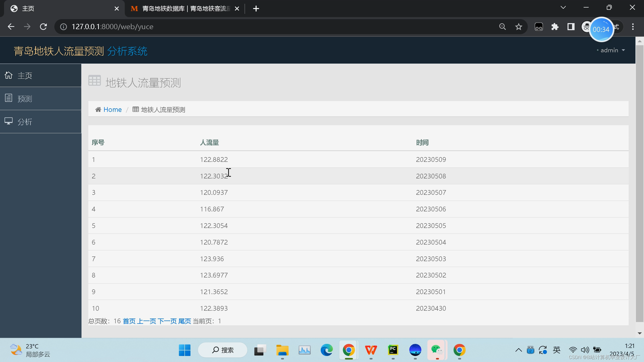644x362 pixels.
Task: Open the 分析 sidebar menu item
Action: coord(25,122)
